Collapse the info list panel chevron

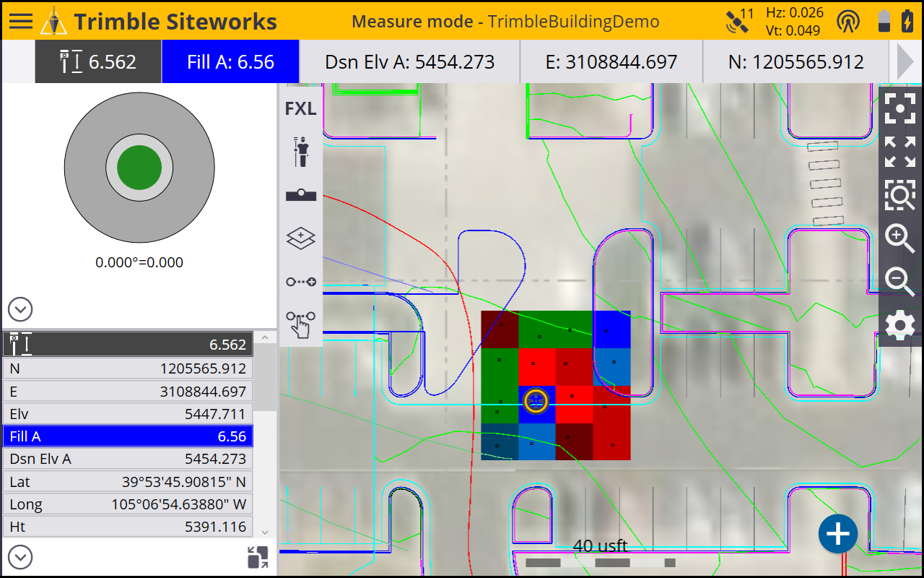coord(20,557)
